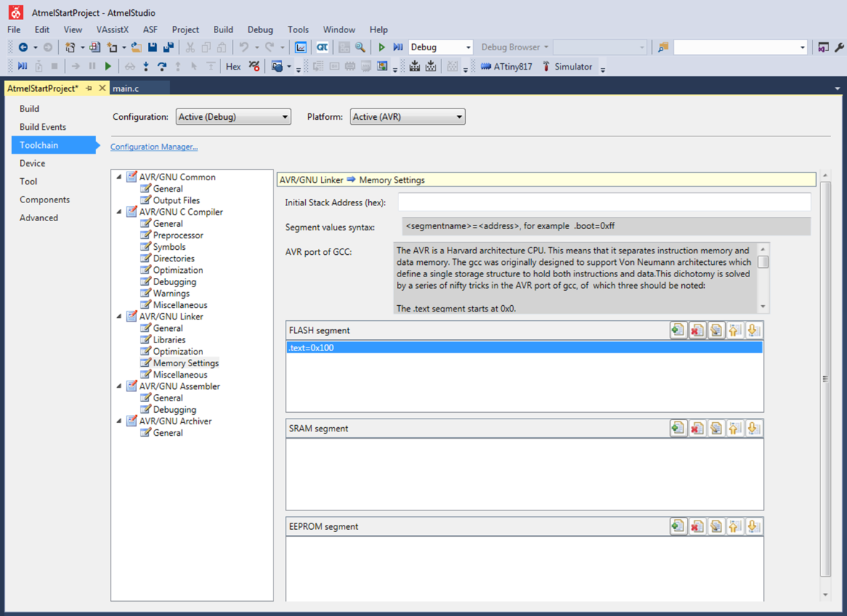Click the Save All toolbar icon

tap(168, 47)
